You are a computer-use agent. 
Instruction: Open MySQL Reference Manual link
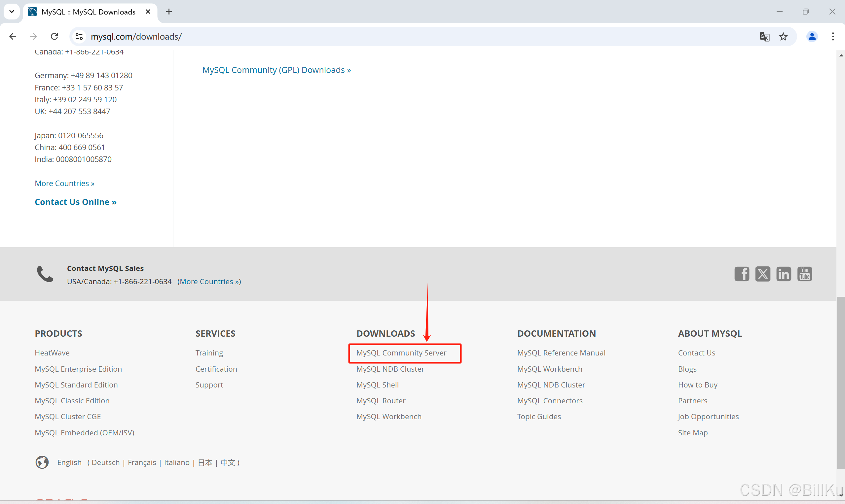click(561, 353)
